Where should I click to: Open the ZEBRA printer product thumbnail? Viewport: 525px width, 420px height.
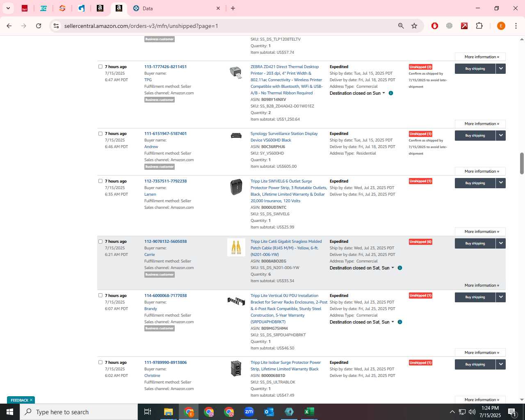[x=236, y=73]
